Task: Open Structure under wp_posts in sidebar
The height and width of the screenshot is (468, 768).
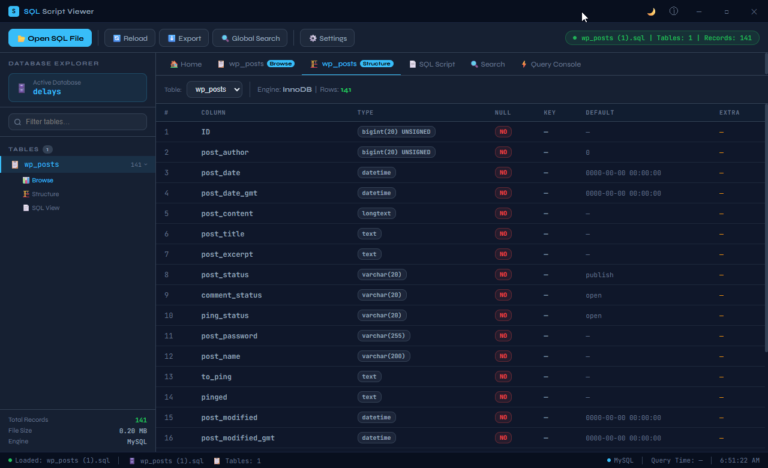Action: tap(46, 194)
